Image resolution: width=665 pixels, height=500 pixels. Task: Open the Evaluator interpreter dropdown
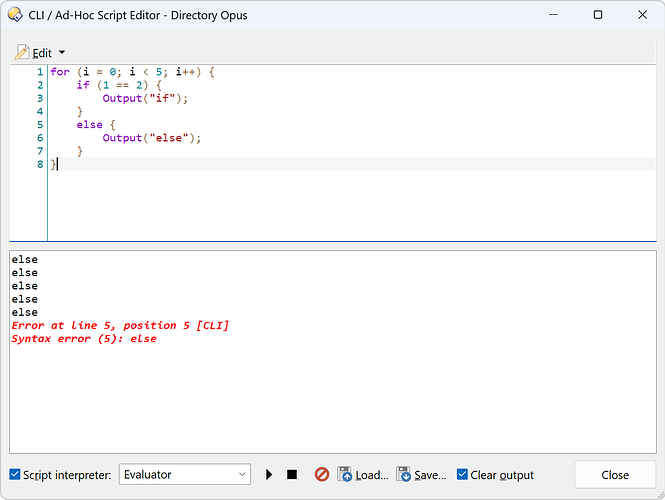pyautogui.click(x=185, y=475)
